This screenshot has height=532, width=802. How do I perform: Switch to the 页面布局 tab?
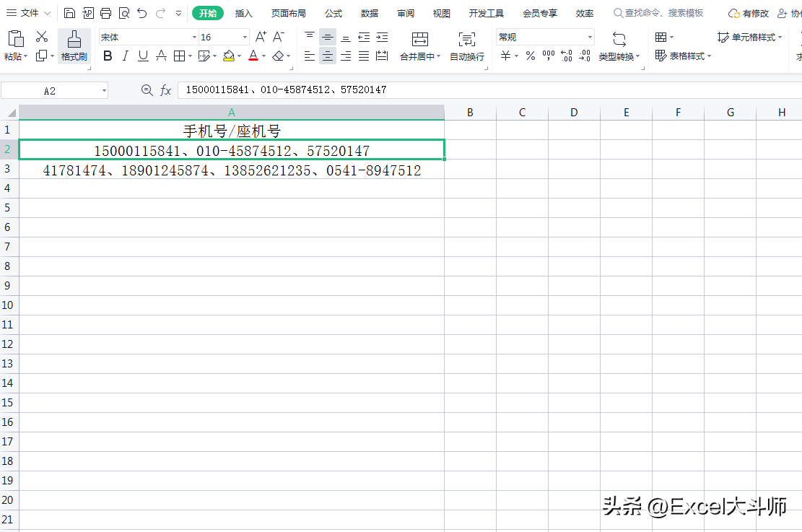click(289, 13)
